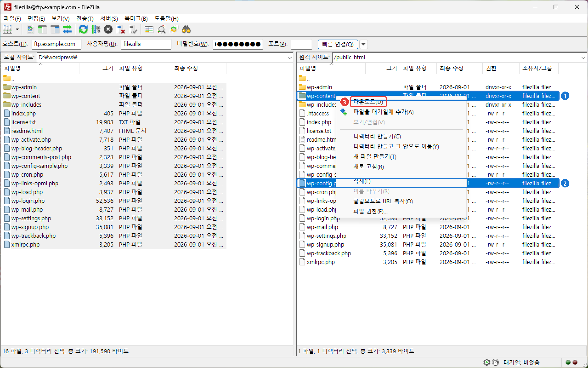The width and height of the screenshot is (588, 368).
Task: Select remote wp-content folder row
Action: [x=428, y=96]
